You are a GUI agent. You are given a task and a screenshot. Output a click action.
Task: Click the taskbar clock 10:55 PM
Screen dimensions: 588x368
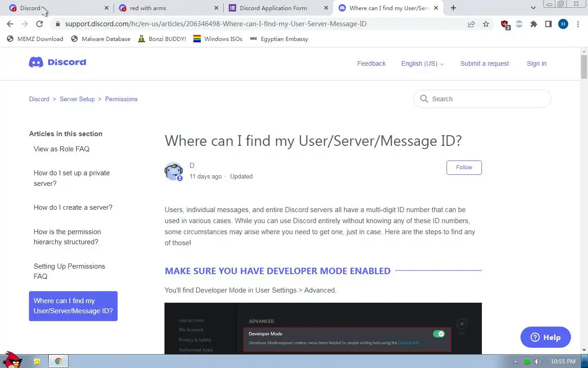pyautogui.click(x=563, y=362)
